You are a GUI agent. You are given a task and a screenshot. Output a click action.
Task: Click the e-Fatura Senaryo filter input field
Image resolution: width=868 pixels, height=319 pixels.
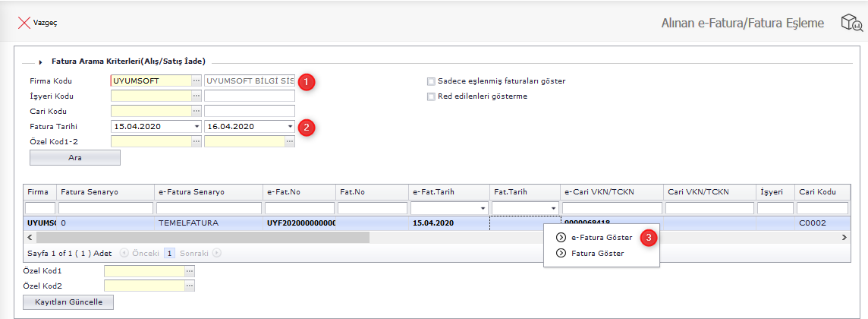coord(208,208)
